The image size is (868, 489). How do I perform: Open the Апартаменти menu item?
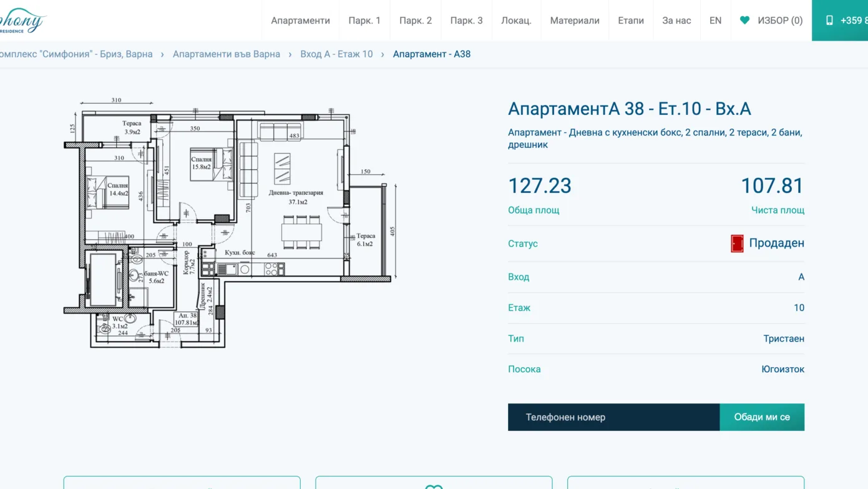[x=300, y=21]
